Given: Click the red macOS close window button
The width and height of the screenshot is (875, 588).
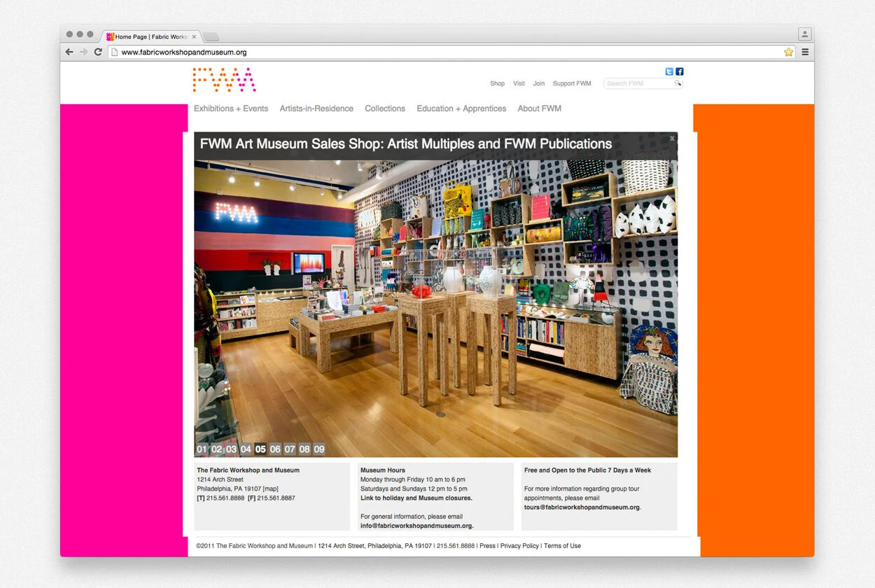Looking at the screenshot, I should pyautogui.click(x=69, y=34).
